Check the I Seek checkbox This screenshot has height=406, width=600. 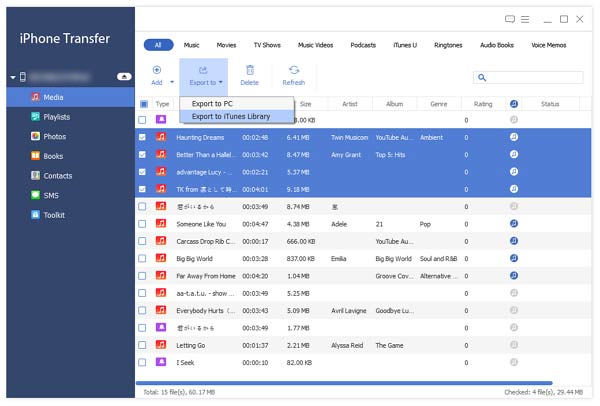click(142, 362)
